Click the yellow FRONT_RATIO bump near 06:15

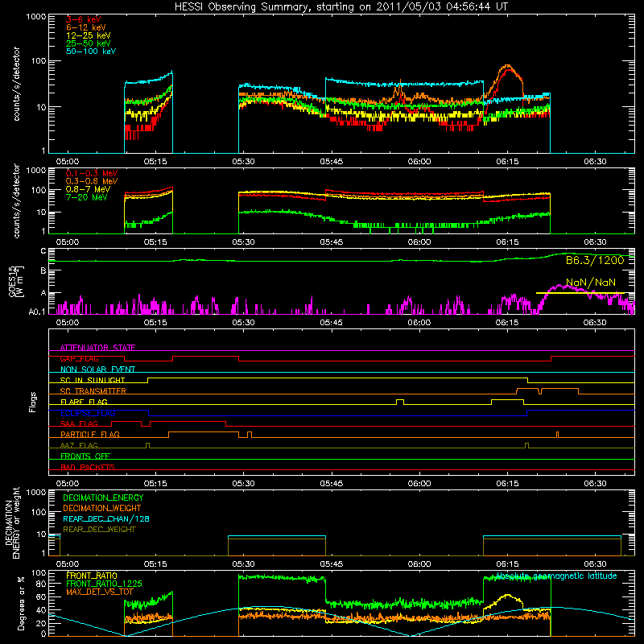tap(508, 597)
